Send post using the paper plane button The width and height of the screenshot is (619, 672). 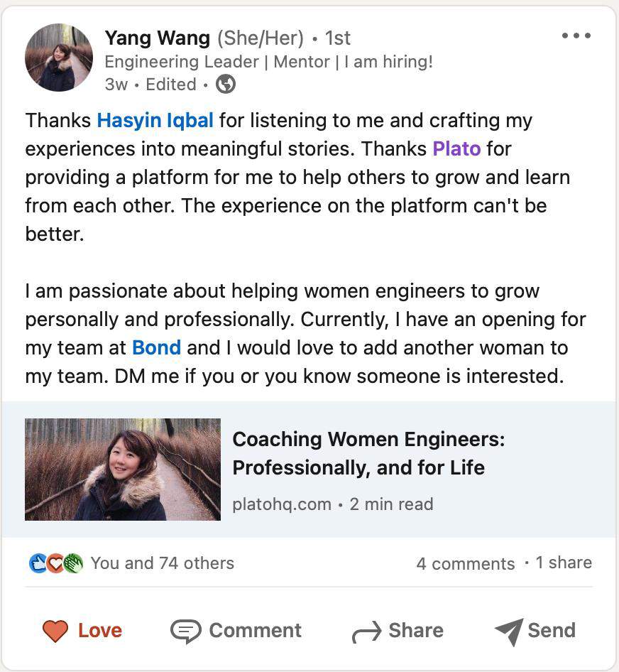coord(535,631)
